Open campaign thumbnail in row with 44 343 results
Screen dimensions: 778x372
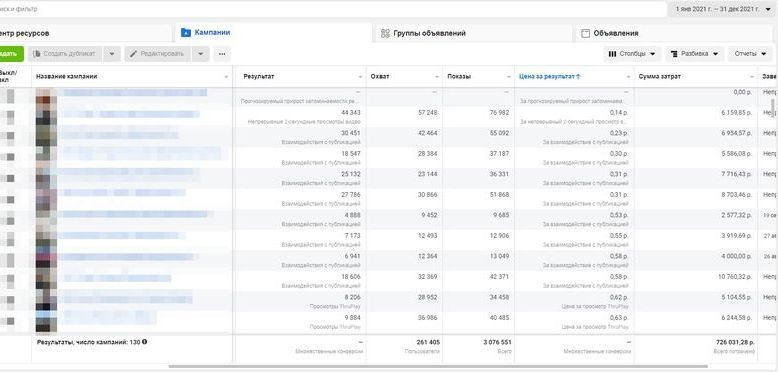click(x=46, y=115)
